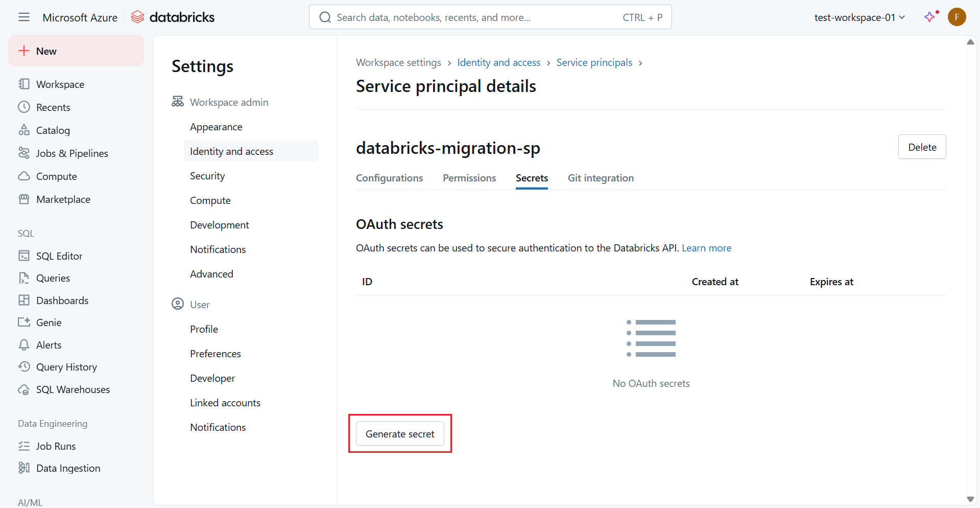Click the scrollbar up arrow
This screenshot has height=508, width=980.
970,42
